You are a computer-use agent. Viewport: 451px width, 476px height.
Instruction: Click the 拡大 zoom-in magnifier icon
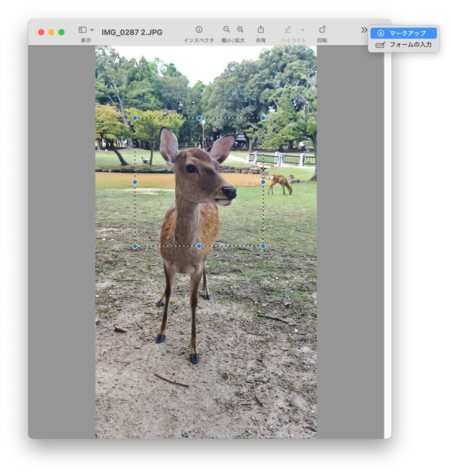coord(240,29)
